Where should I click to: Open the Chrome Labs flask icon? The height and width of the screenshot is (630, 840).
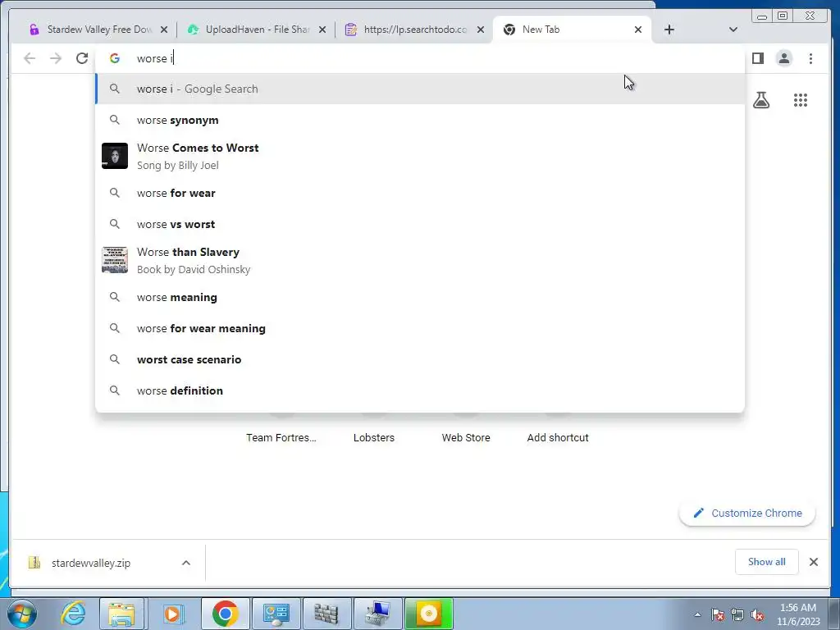761,99
